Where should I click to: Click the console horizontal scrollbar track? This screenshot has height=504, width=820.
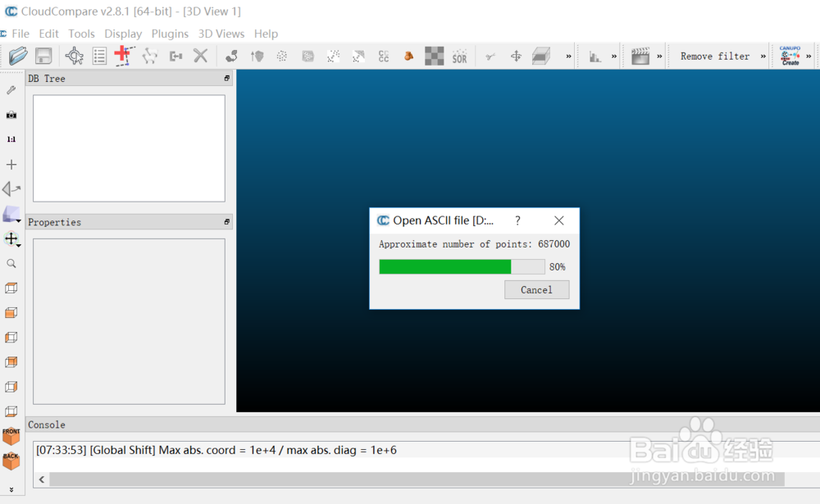point(417,479)
